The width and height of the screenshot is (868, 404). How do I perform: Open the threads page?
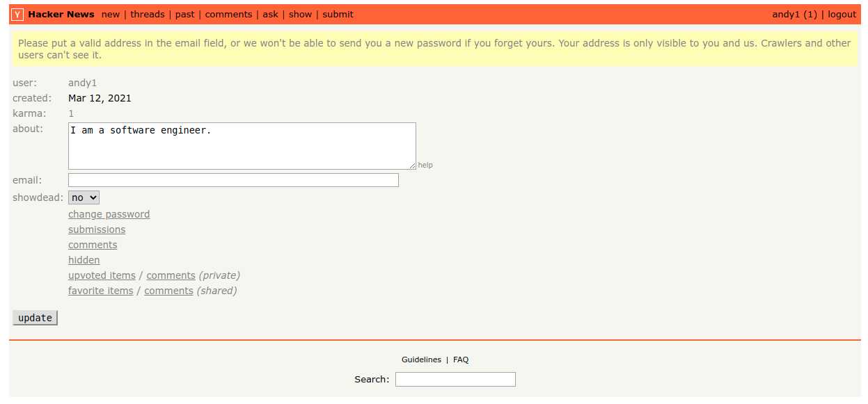pyautogui.click(x=148, y=14)
